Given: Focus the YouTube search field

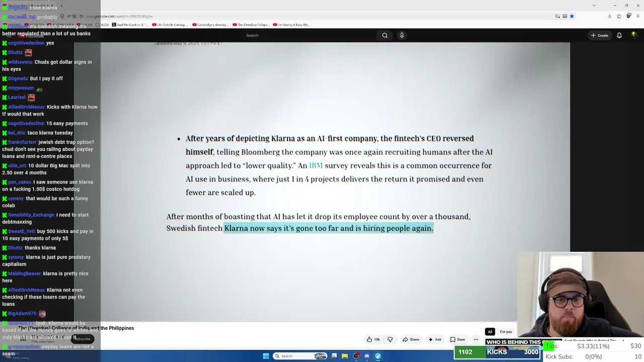Looking at the screenshot, I should tap(310, 35).
